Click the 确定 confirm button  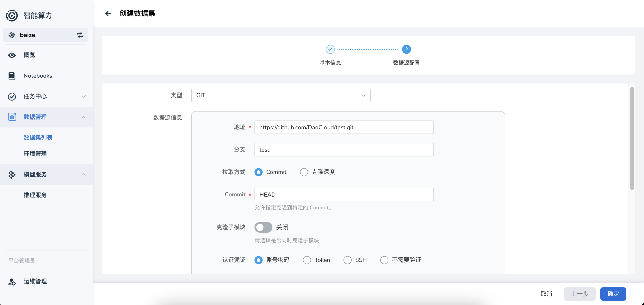615,294
